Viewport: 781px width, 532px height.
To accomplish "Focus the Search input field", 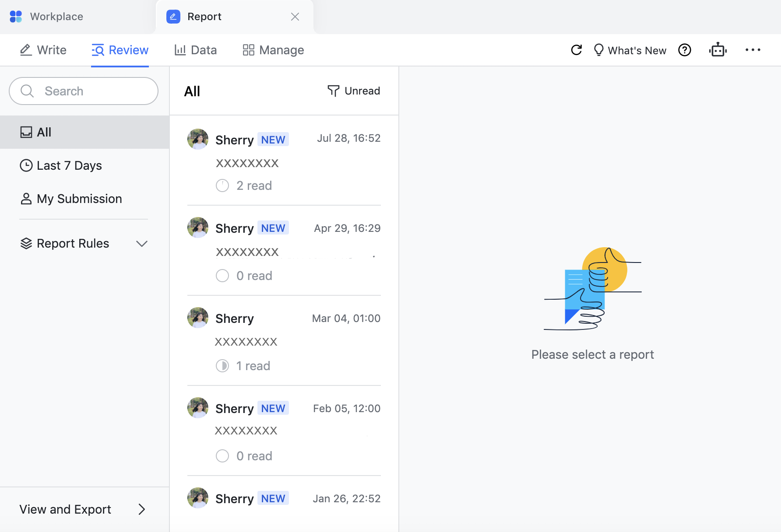I will tap(84, 91).
